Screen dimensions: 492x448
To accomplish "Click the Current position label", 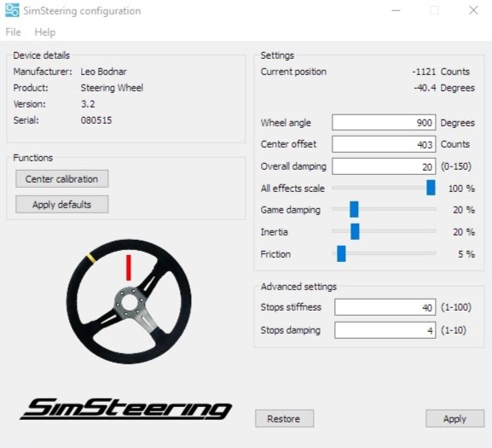I will point(293,72).
